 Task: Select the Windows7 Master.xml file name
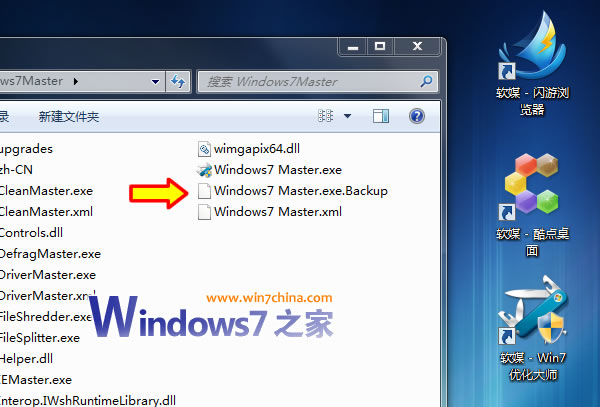[x=278, y=212]
